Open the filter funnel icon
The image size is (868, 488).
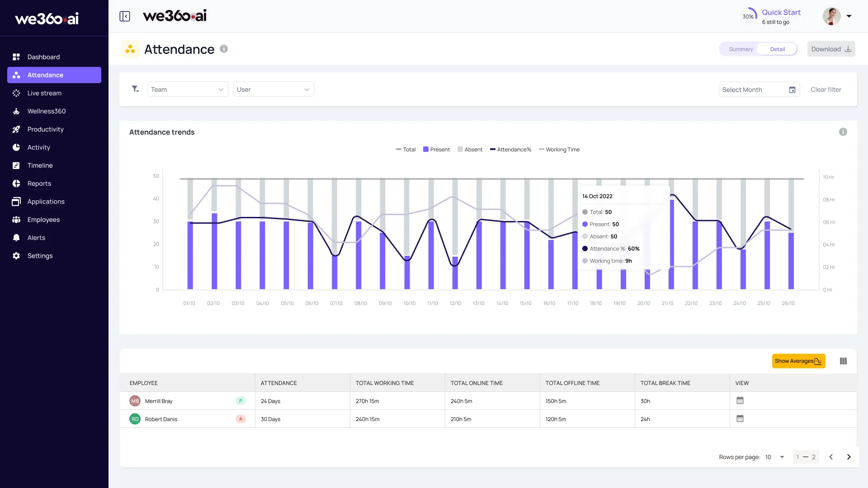(135, 89)
